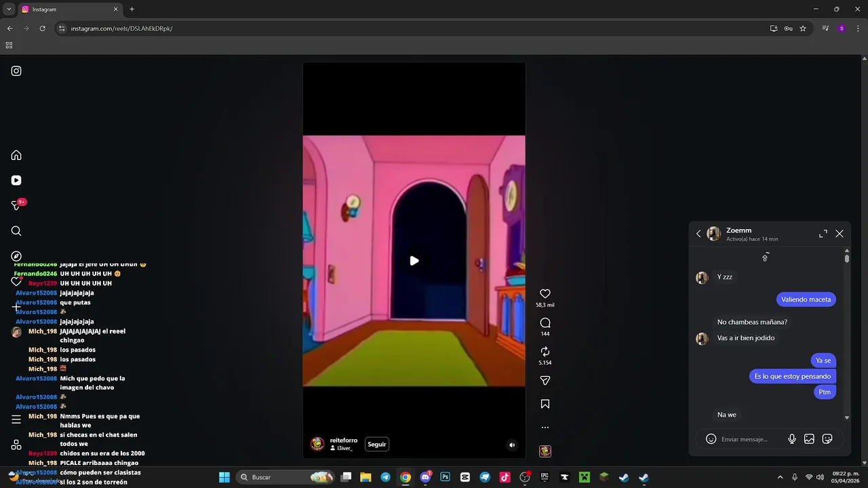Go to Instagram Home feed icon
The width and height of the screenshot is (868, 488).
click(x=16, y=155)
